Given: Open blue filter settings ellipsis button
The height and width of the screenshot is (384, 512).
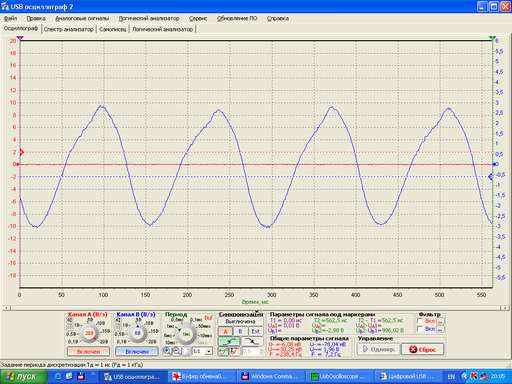Looking at the screenshot, I should tap(440, 330).
